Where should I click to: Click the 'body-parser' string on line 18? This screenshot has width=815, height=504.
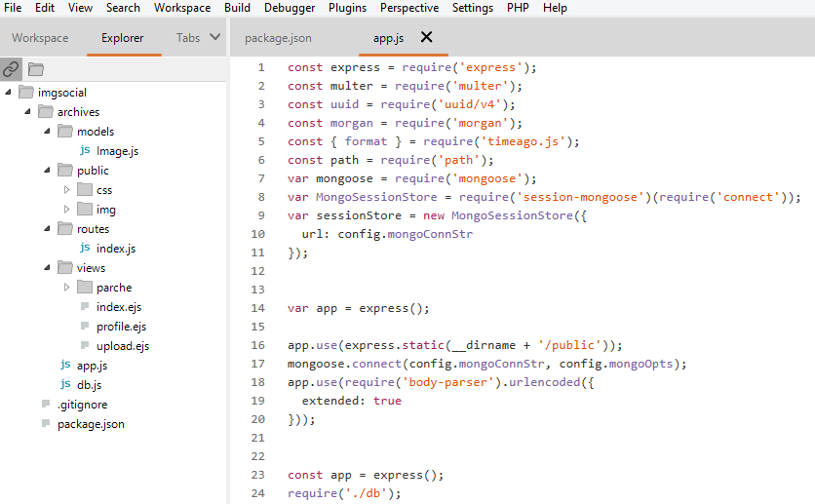click(x=447, y=382)
